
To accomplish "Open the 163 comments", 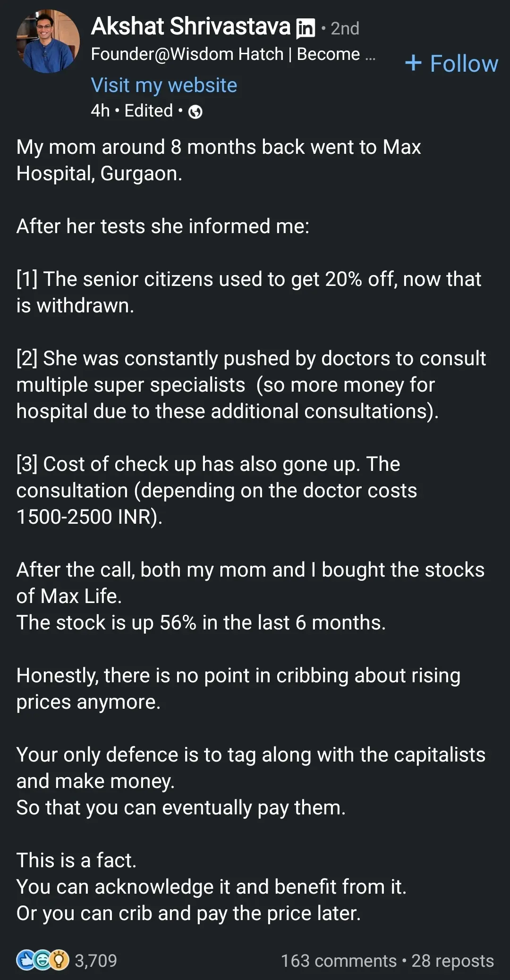I will pyautogui.click(x=339, y=961).
